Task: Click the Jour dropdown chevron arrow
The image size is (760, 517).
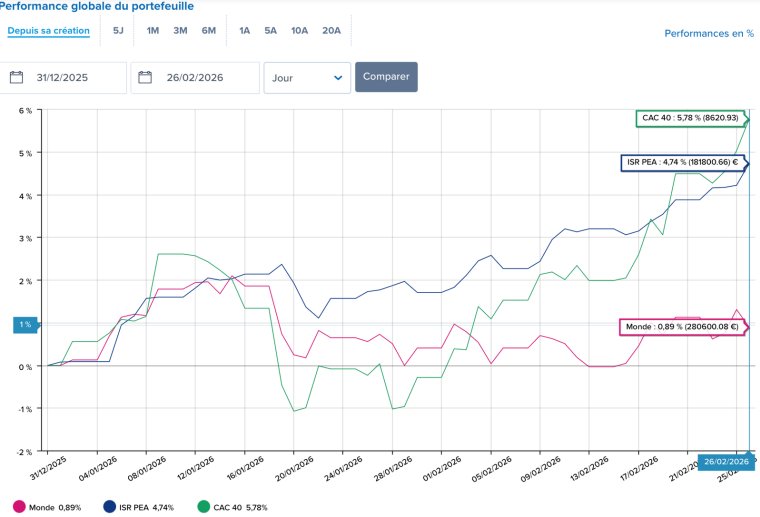Action: (x=338, y=78)
